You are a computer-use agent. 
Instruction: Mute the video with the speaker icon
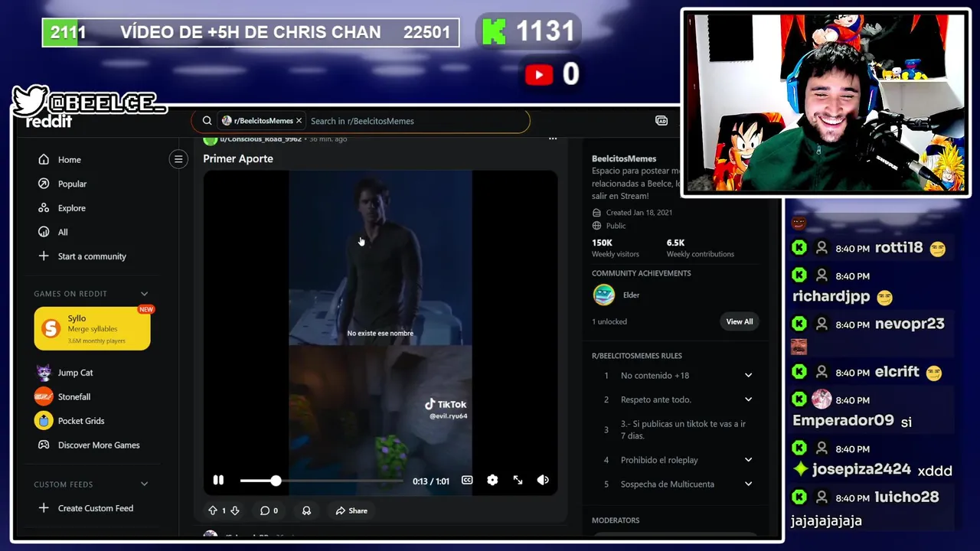[543, 480]
